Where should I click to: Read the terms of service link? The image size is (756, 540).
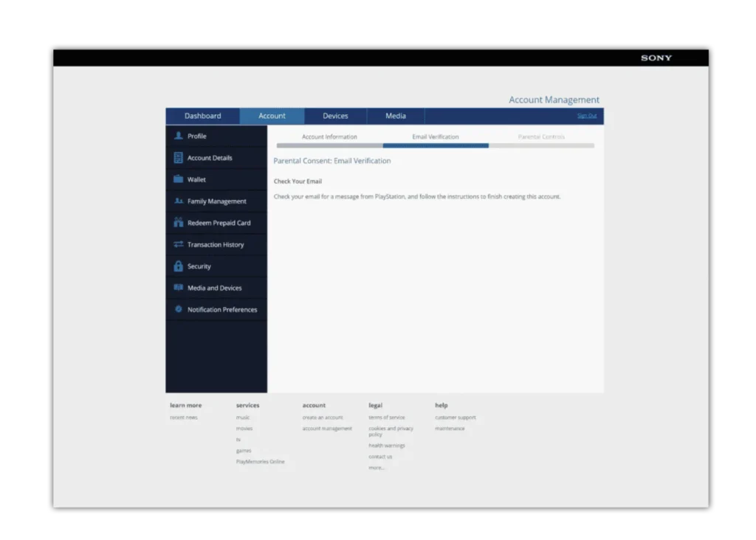click(x=387, y=418)
